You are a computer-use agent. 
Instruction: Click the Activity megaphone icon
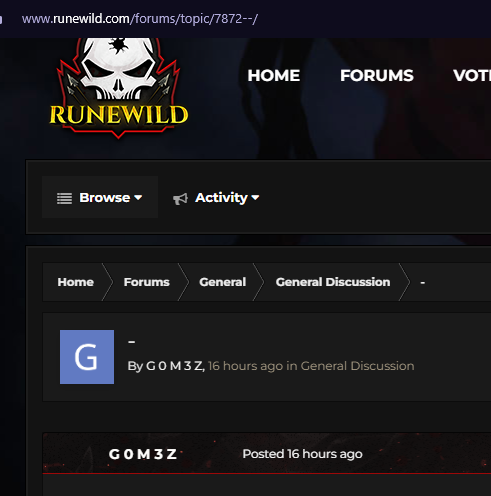(x=180, y=199)
